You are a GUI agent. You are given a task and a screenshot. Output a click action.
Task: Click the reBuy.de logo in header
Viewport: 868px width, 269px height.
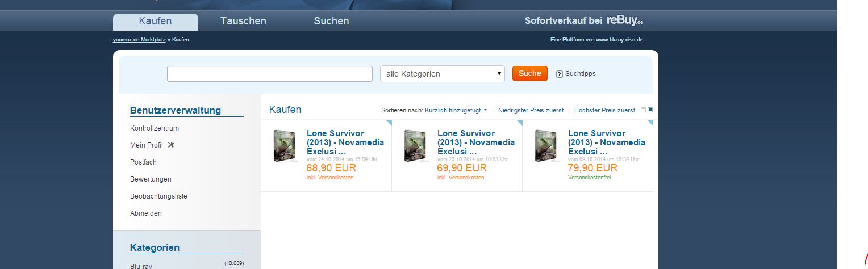624,21
